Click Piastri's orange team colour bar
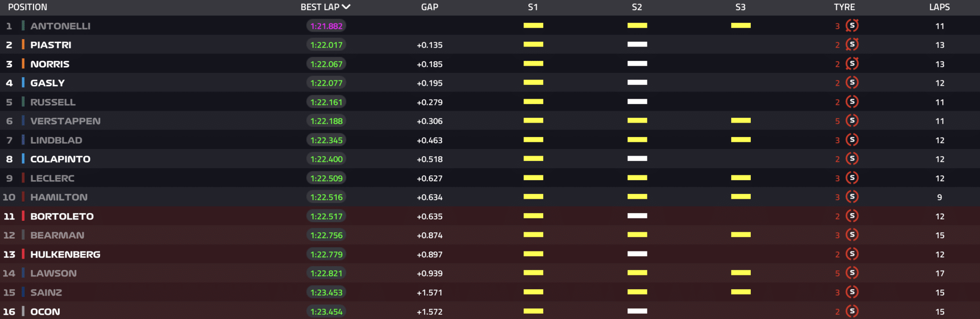 (x=23, y=45)
